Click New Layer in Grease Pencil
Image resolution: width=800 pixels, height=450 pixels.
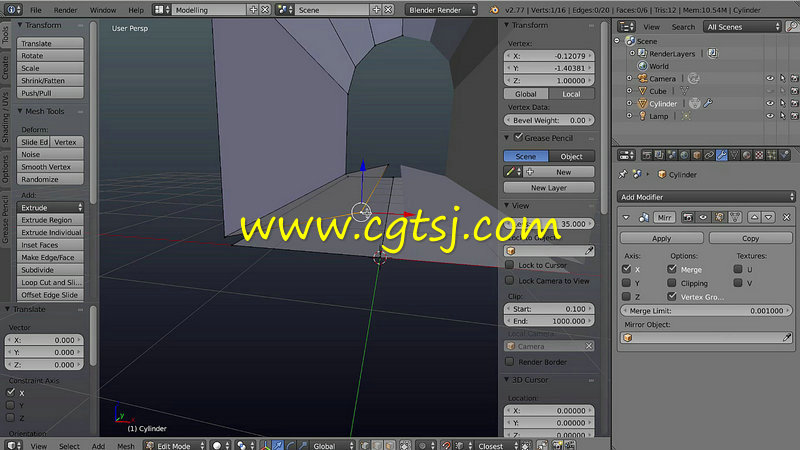(549, 188)
